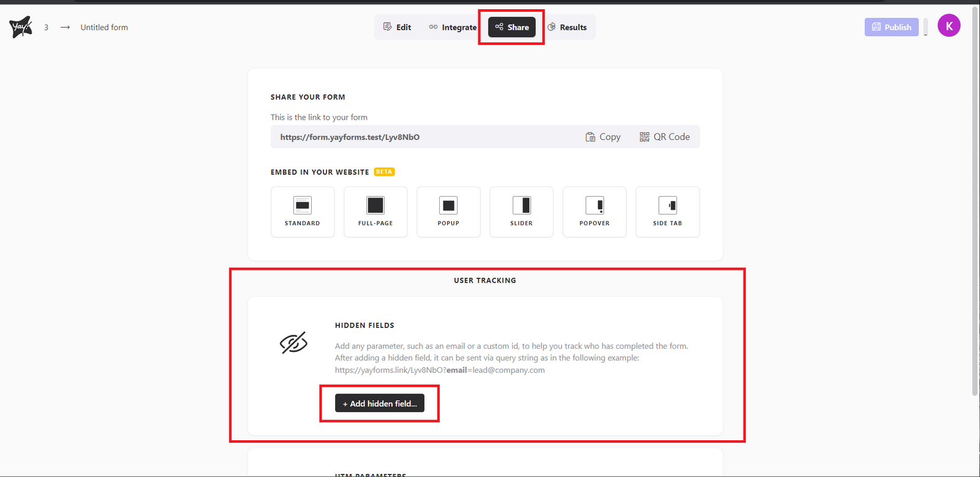Copy the form link

point(603,137)
